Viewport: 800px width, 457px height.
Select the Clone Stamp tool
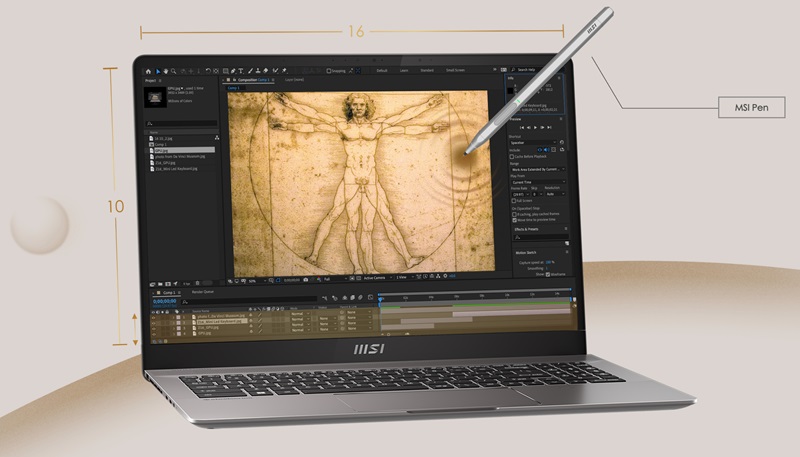(x=258, y=71)
